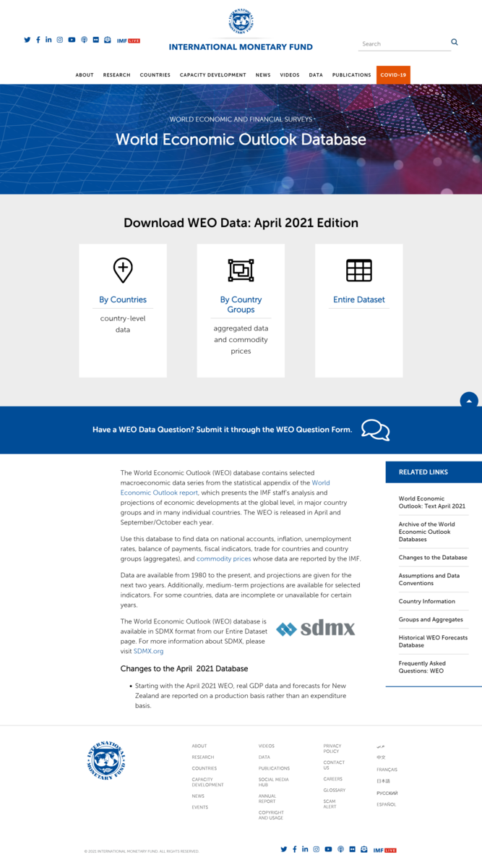
Task: Open LinkedIn icon in header
Action: click(48, 40)
